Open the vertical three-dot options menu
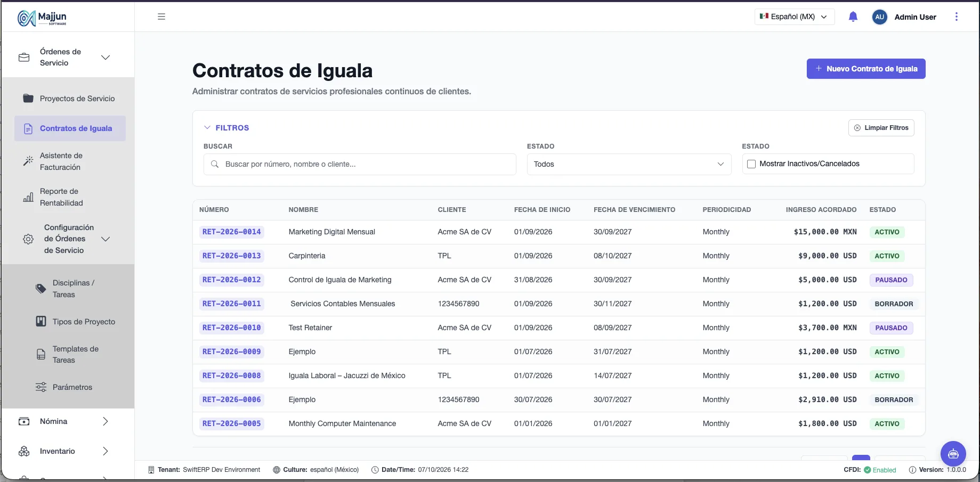980x482 pixels. click(x=957, y=17)
